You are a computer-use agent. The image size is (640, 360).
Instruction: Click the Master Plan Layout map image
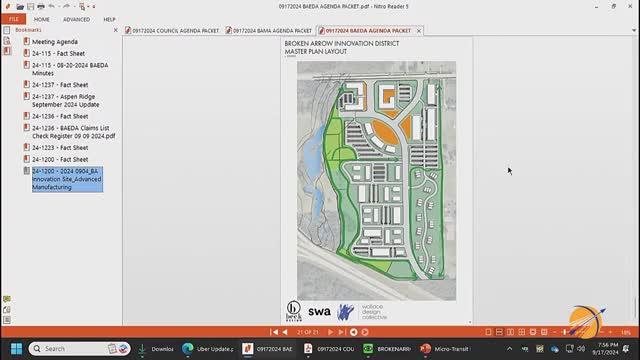pos(376,181)
